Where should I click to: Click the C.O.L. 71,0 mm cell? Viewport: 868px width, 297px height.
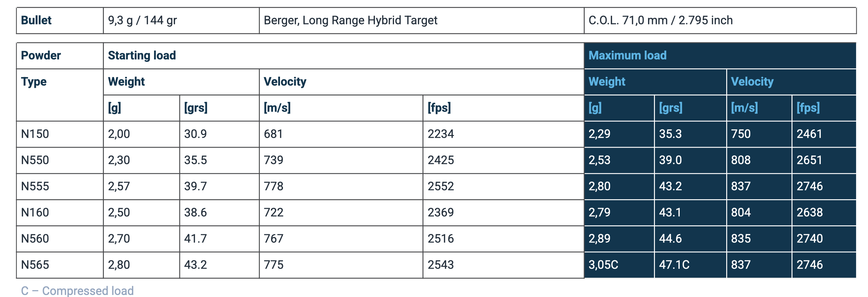[x=720, y=20]
